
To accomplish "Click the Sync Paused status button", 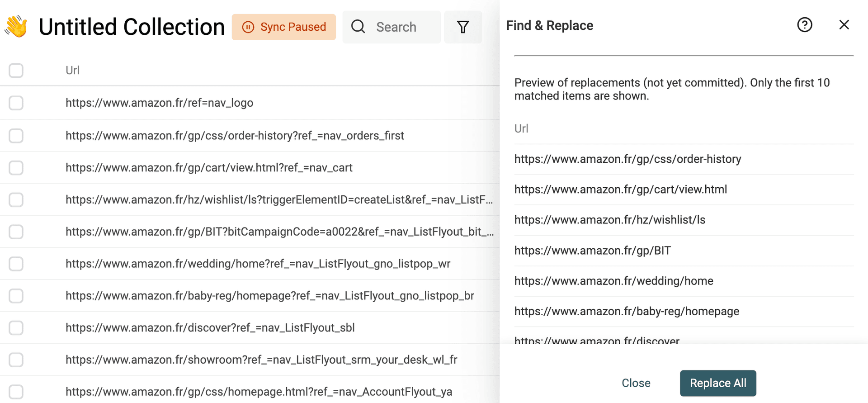I will click(x=284, y=27).
